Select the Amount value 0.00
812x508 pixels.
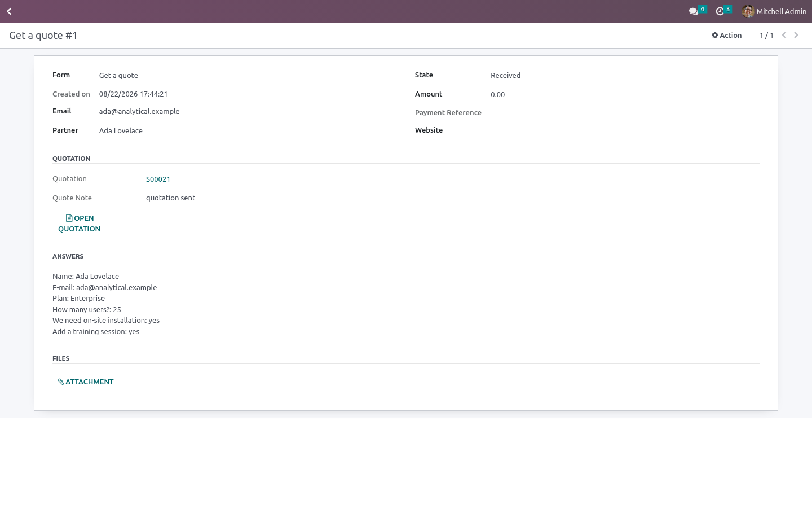point(497,95)
